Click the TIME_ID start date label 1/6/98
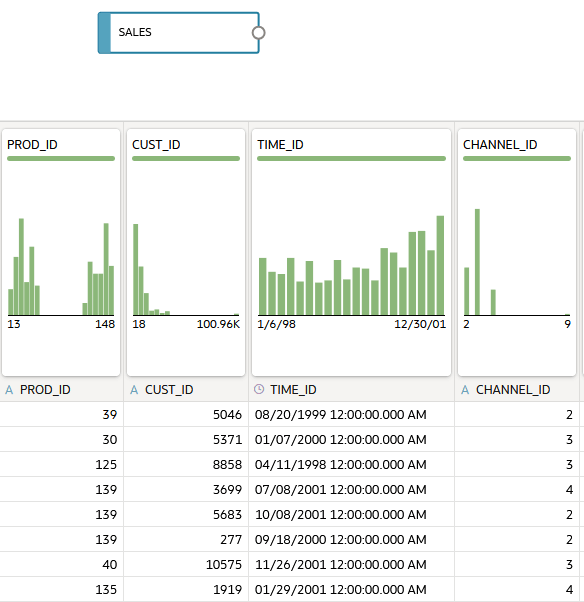The width and height of the screenshot is (584, 602). click(x=276, y=324)
